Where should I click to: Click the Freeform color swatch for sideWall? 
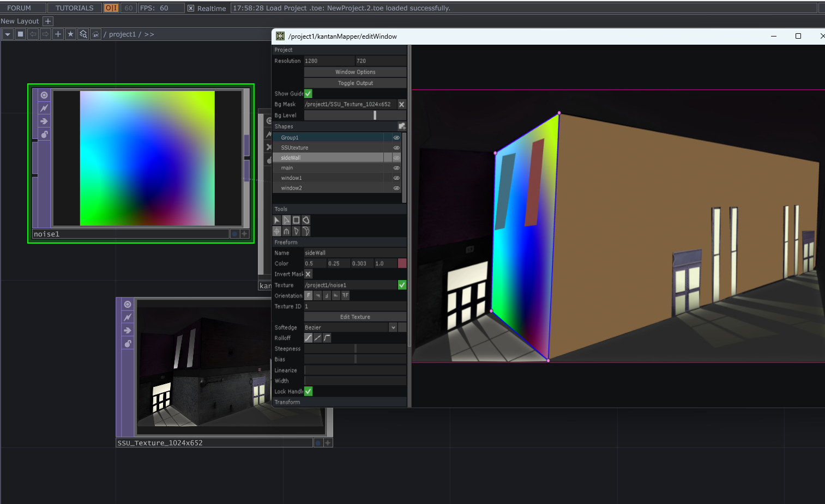click(402, 263)
